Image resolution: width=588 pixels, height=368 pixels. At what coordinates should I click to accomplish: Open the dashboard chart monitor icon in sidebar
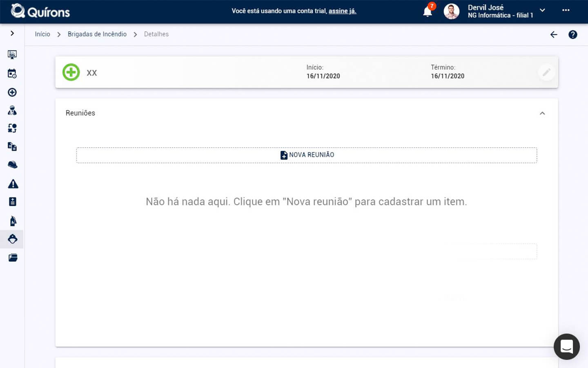point(12,54)
